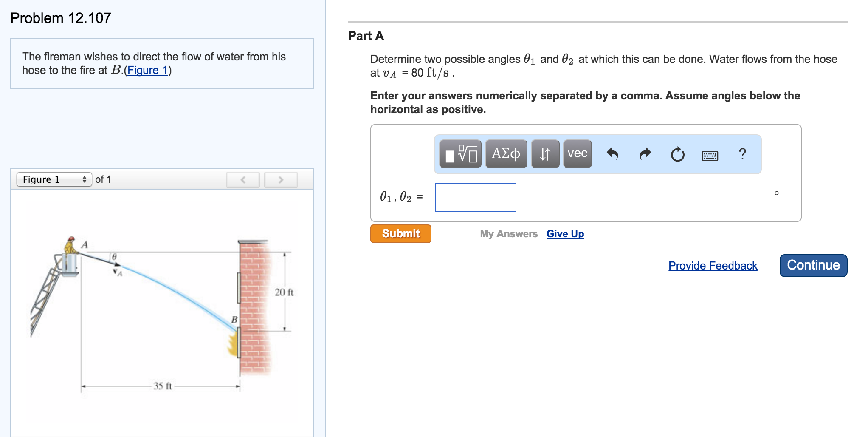Redo the last equation edit
The height and width of the screenshot is (437, 868).
click(644, 154)
